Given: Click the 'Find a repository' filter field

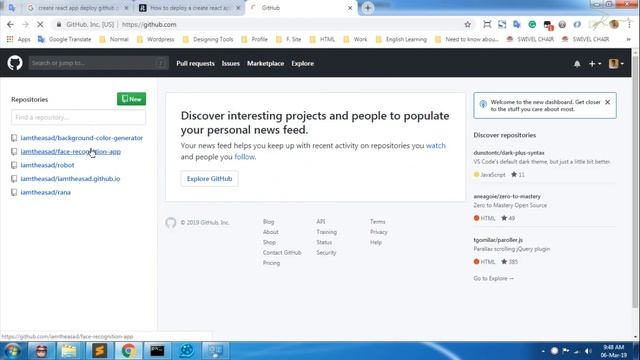Looking at the screenshot, I should 78,117.
